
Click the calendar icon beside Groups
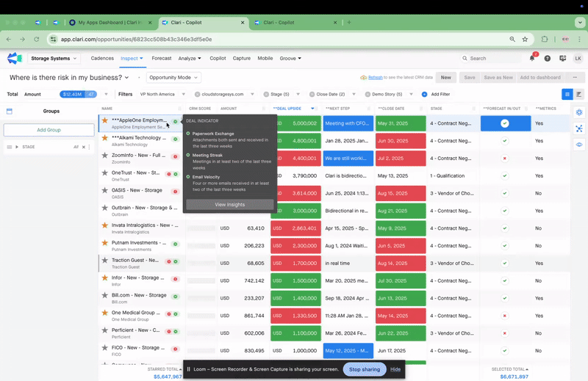click(10, 112)
